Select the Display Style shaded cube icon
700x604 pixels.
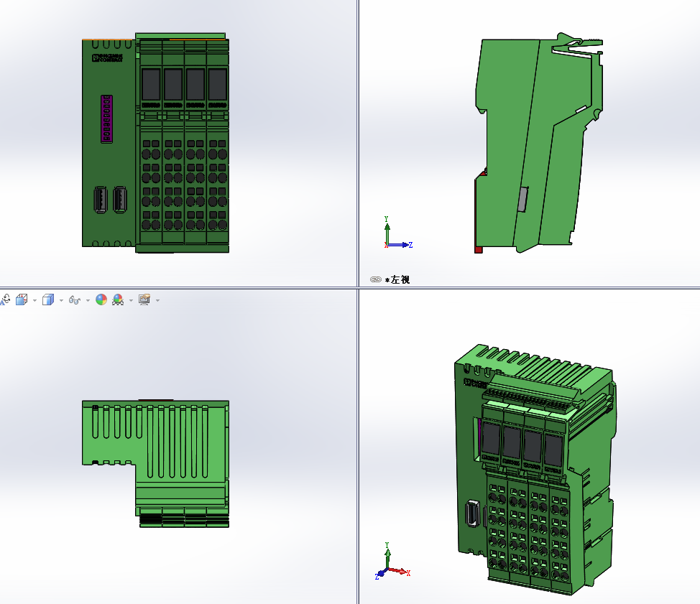pos(48,299)
